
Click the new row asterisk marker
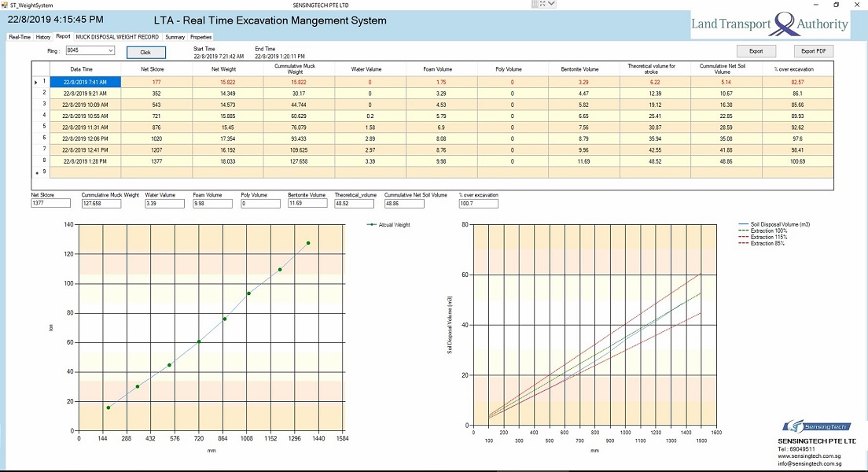pyautogui.click(x=36, y=172)
